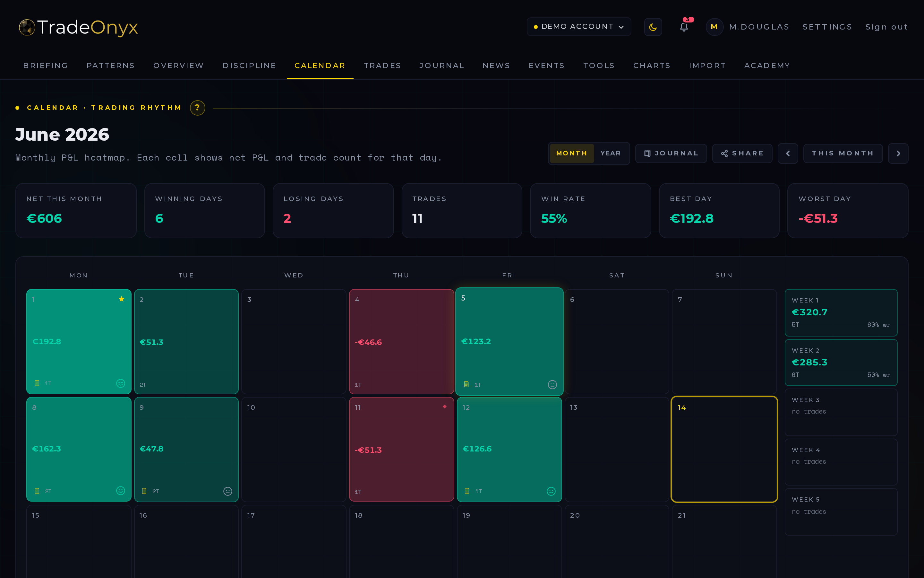Open June 4 cell showing -€46.6
The height and width of the screenshot is (578, 924).
(x=401, y=341)
